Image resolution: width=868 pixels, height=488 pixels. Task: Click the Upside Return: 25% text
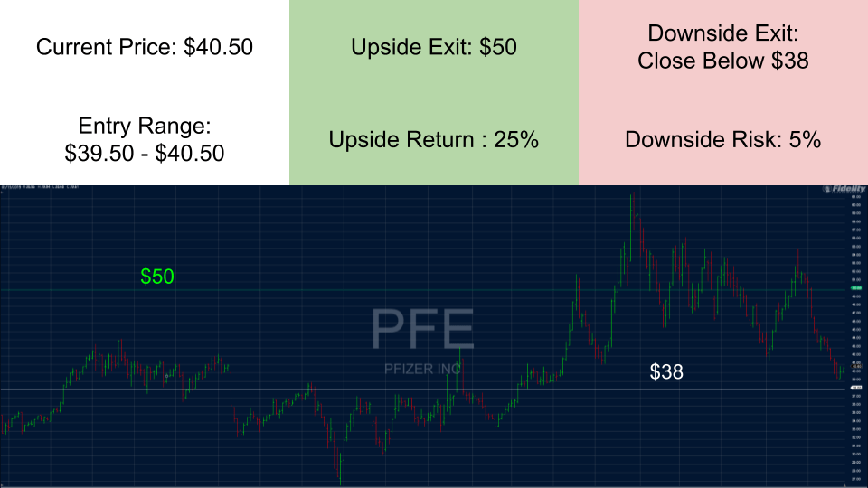point(434,140)
